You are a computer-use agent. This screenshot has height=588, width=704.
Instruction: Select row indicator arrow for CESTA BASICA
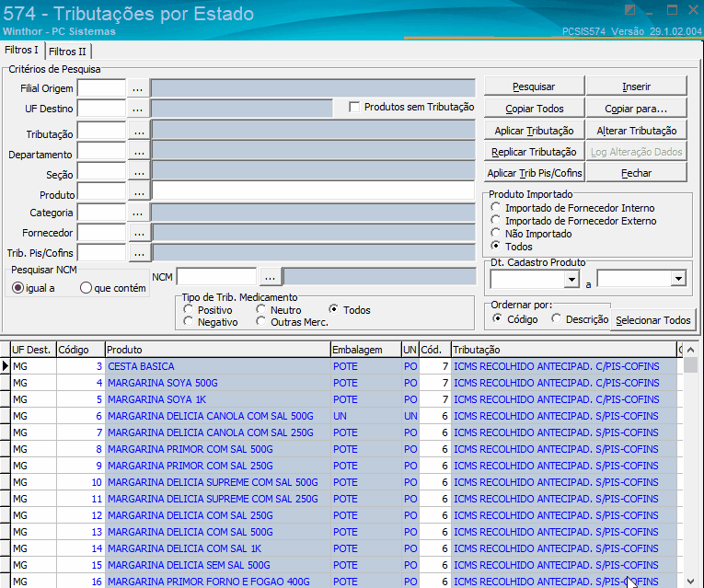tap(5, 366)
